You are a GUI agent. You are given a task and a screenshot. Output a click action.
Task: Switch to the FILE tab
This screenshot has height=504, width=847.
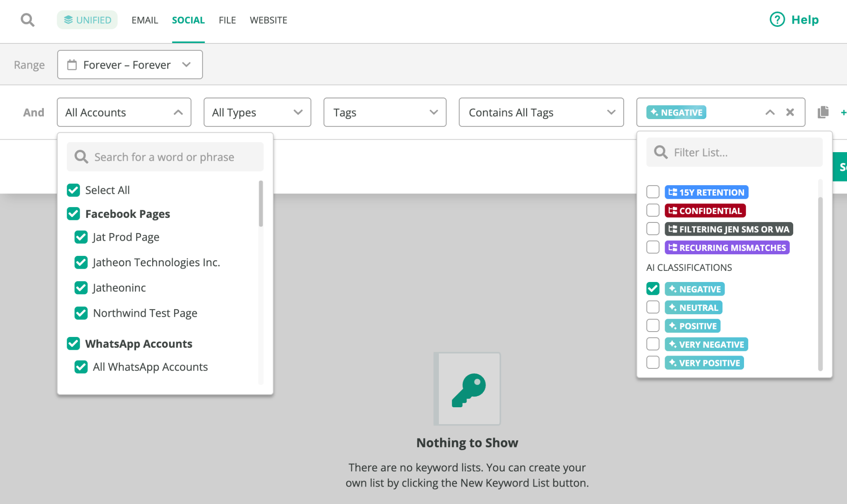(x=227, y=20)
